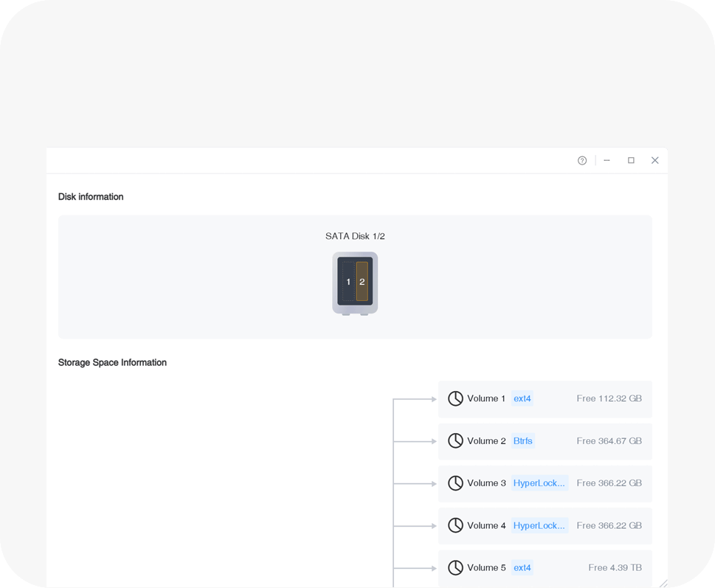Select the "Volume 3" label
715x588 pixels.
486,483
